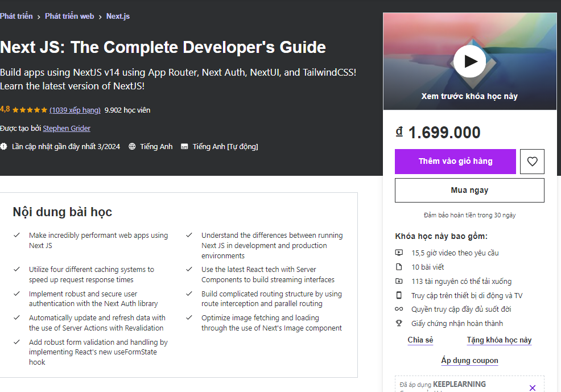Go to Phát triển web breadcrumb
This screenshot has width=561, height=392.
point(69,16)
